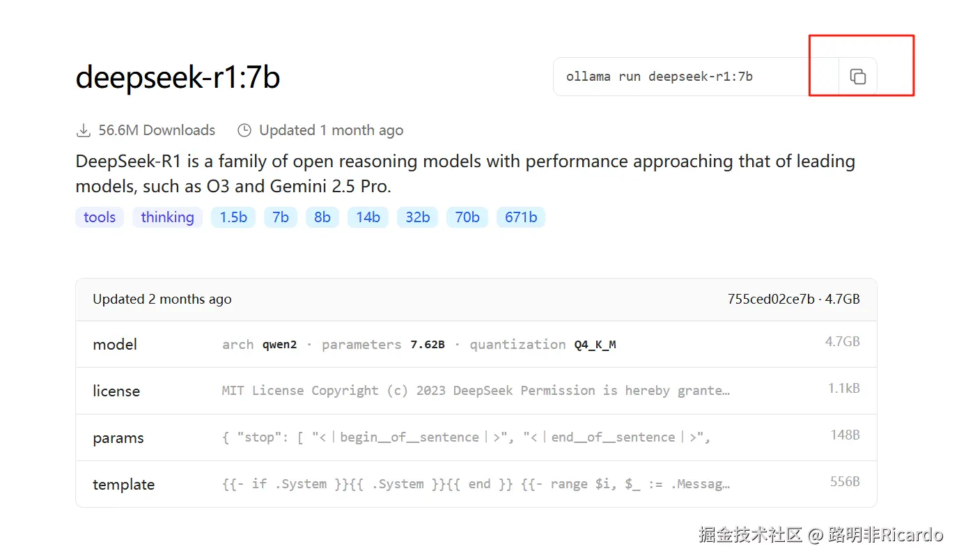This screenshot has width=959, height=560.
Task: Click the 56.6M Downloads text
Action: [x=157, y=130]
